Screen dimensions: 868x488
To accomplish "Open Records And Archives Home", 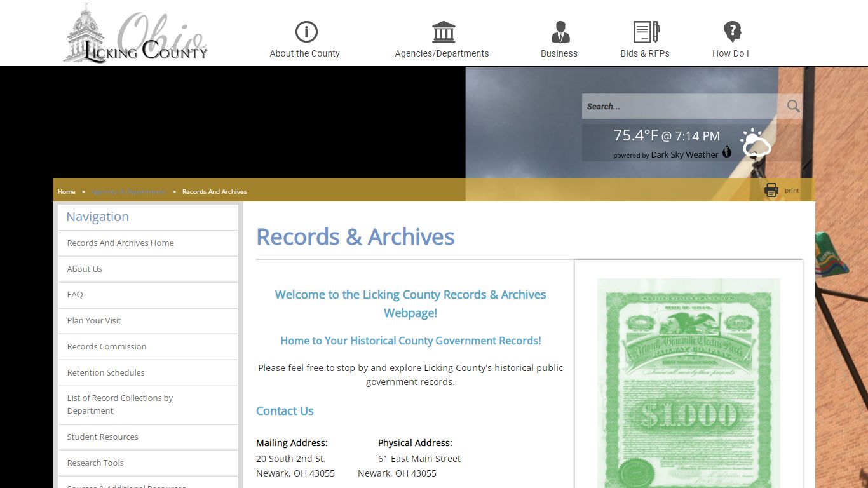I will tap(148, 243).
